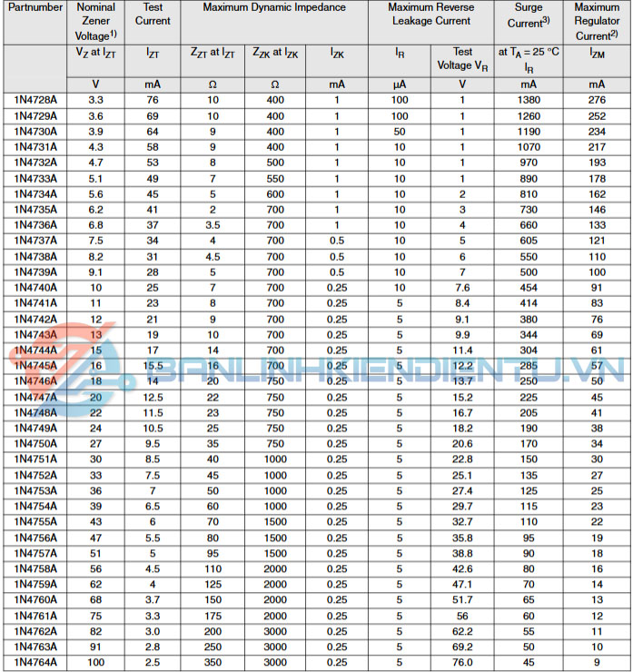Click on 1N4735A
Screen dimensions: 633x672
pyautogui.click(x=35, y=210)
